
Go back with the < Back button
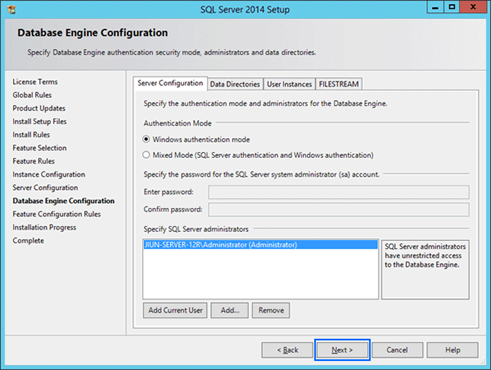pos(287,350)
